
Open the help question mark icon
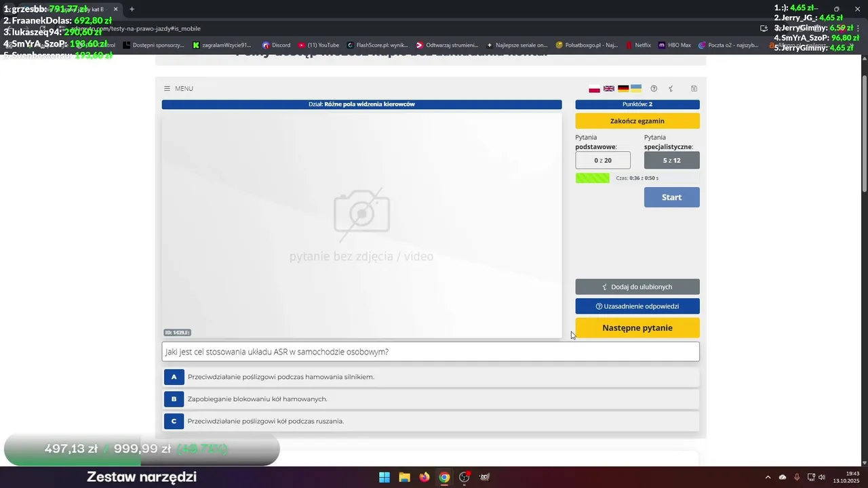654,89
